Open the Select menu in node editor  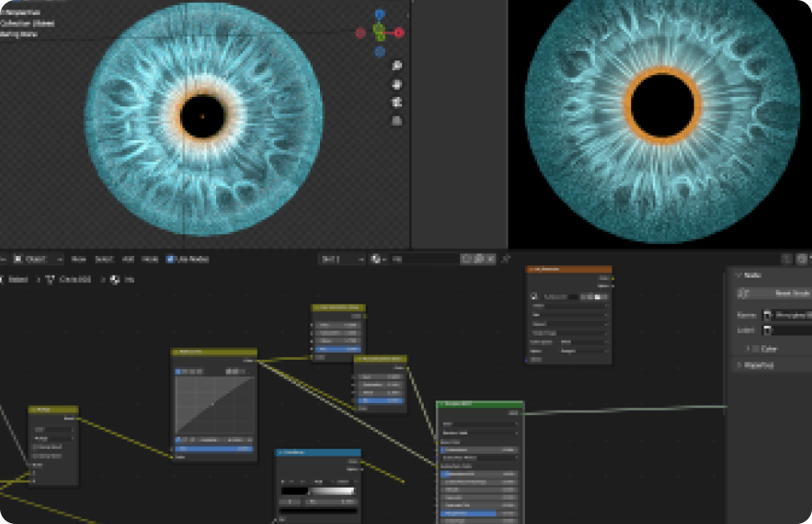[104, 259]
